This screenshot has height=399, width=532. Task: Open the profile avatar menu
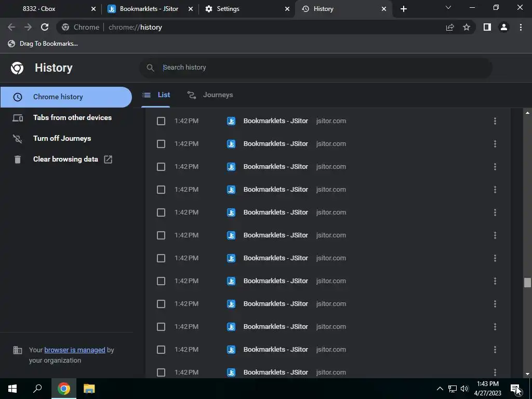click(x=504, y=27)
